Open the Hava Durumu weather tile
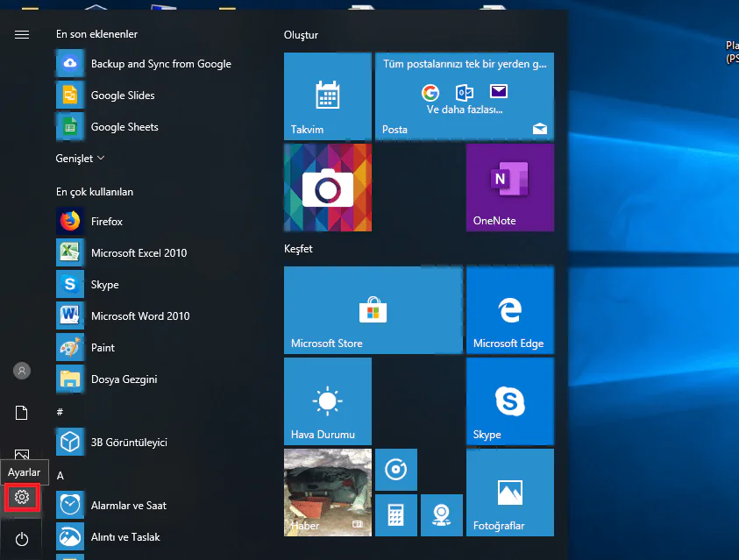The height and width of the screenshot is (560, 739). click(x=327, y=401)
